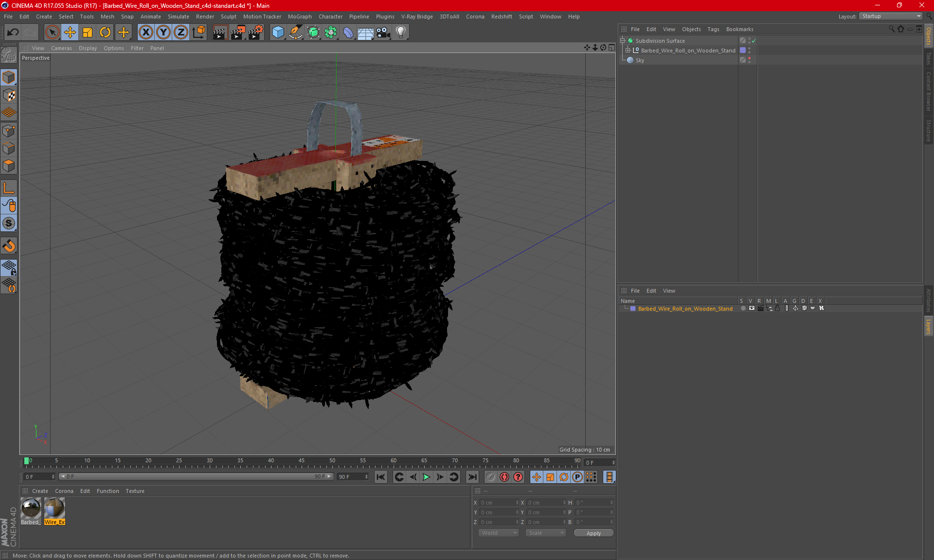Image resolution: width=934 pixels, height=560 pixels.
Task: Open the Scale mode dropdown
Action: [546, 533]
